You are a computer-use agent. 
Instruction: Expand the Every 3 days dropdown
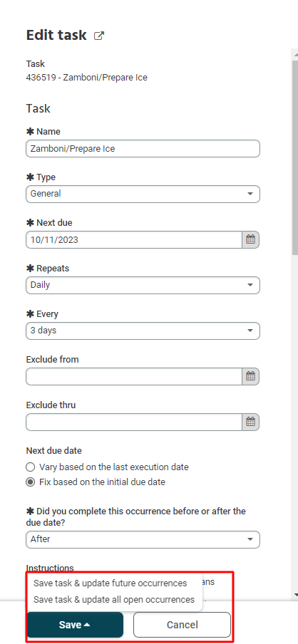point(143,331)
